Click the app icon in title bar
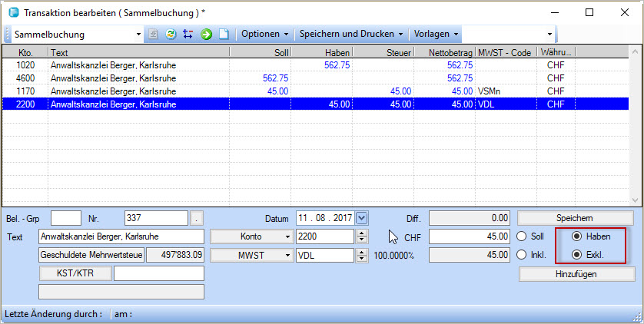The width and height of the screenshot is (644, 324). coord(12,12)
